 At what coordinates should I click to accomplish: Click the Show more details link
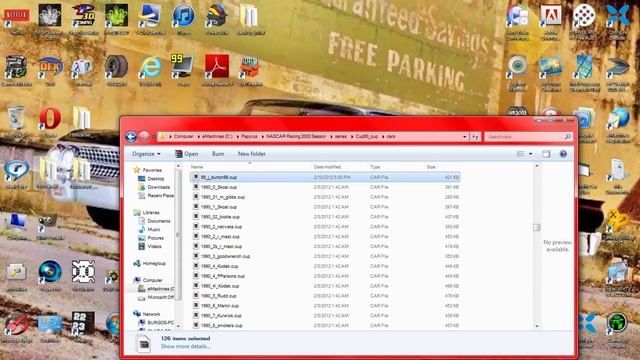pos(186,347)
